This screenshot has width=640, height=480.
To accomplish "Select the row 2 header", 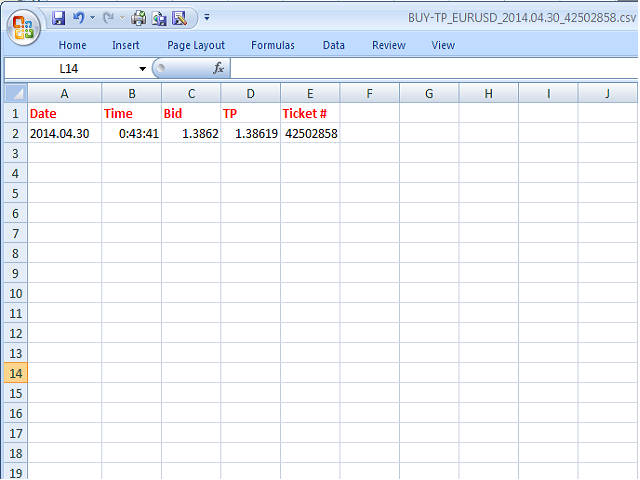I will (x=16, y=133).
